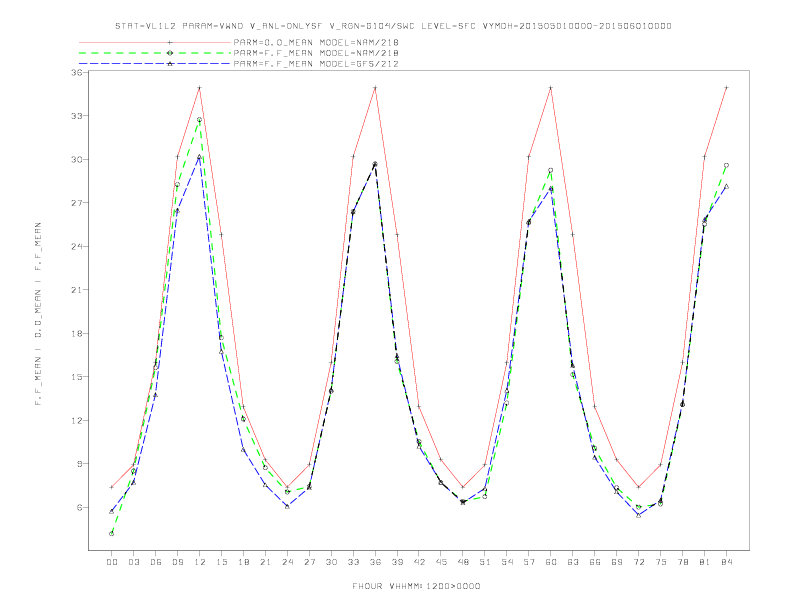Click x-axis tick label 00

pyautogui.click(x=112, y=562)
